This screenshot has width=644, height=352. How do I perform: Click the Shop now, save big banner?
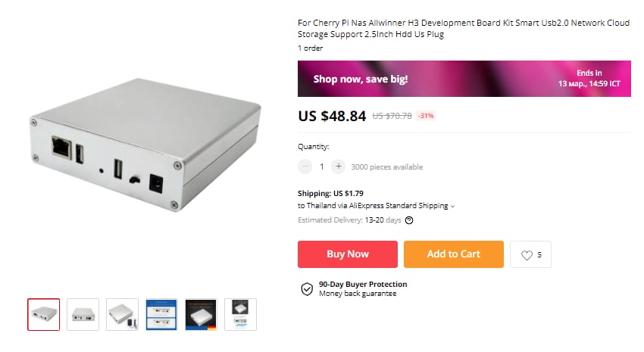(x=464, y=79)
